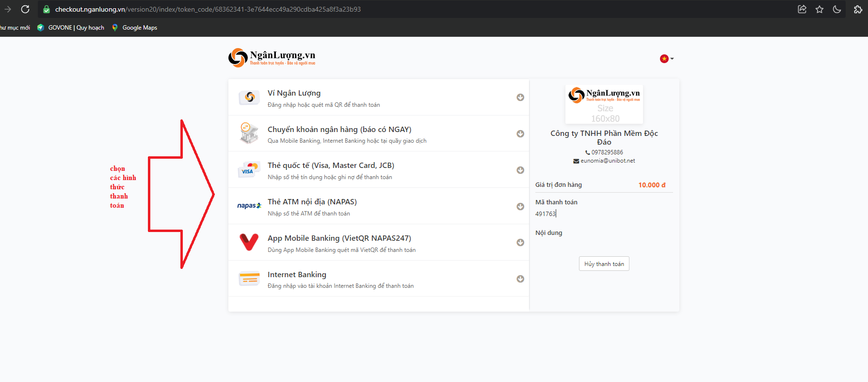Expand Thẻ ATM nội địa arrow
This screenshot has height=382, width=868.
point(520,206)
